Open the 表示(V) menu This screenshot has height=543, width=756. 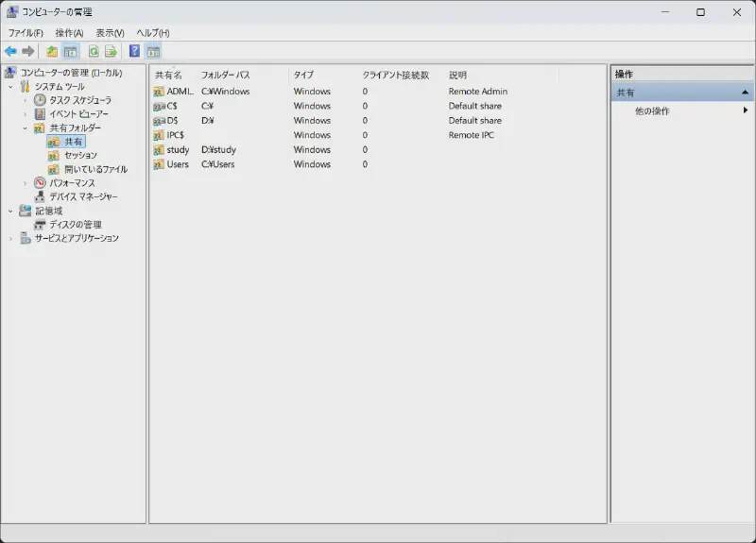(x=110, y=33)
